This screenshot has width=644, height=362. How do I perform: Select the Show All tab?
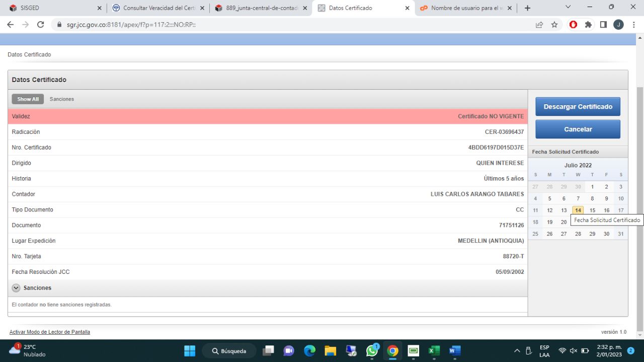coord(28,99)
